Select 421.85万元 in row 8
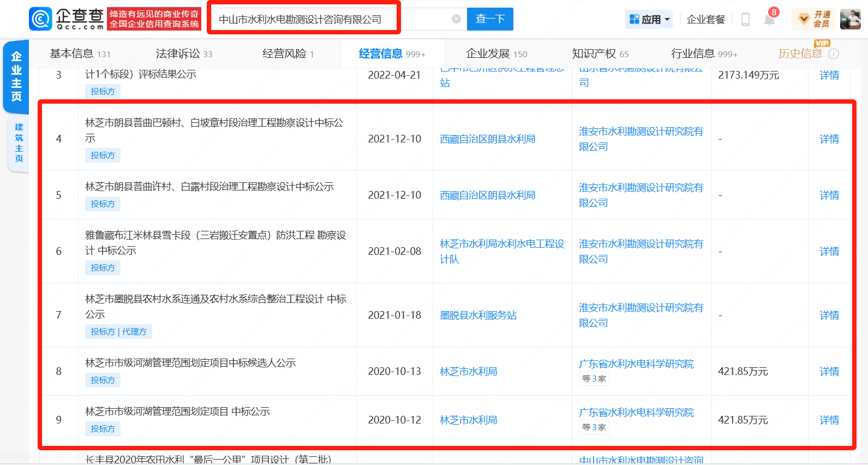Image resolution: width=868 pixels, height=465 pixels. click(743, 371)
